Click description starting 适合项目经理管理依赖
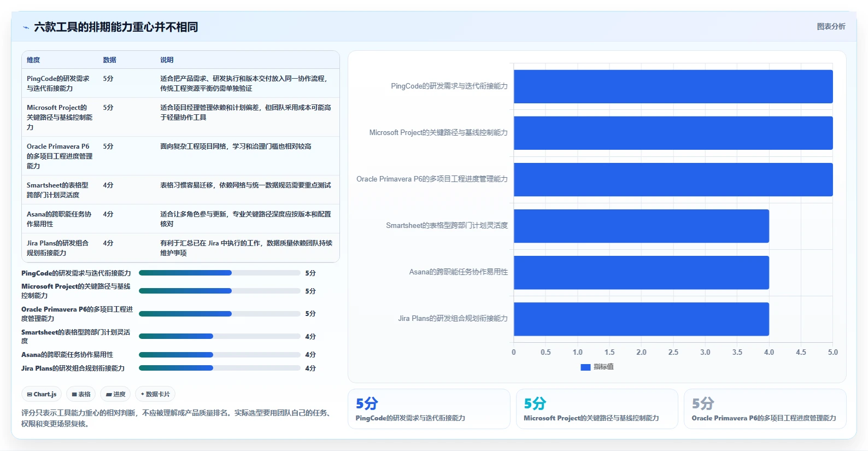The width and height of the screenshot is (868, 451). (245, 113)
